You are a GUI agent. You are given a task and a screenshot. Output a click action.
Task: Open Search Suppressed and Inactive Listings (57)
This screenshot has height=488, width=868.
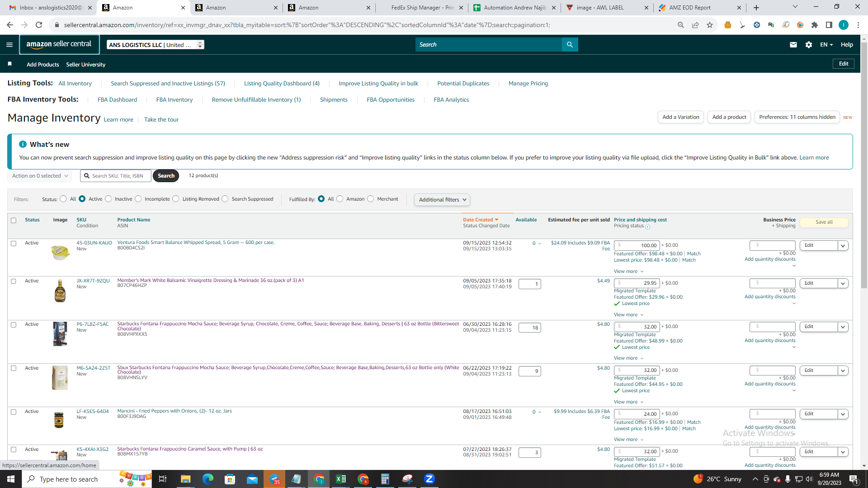click(168, 84)
